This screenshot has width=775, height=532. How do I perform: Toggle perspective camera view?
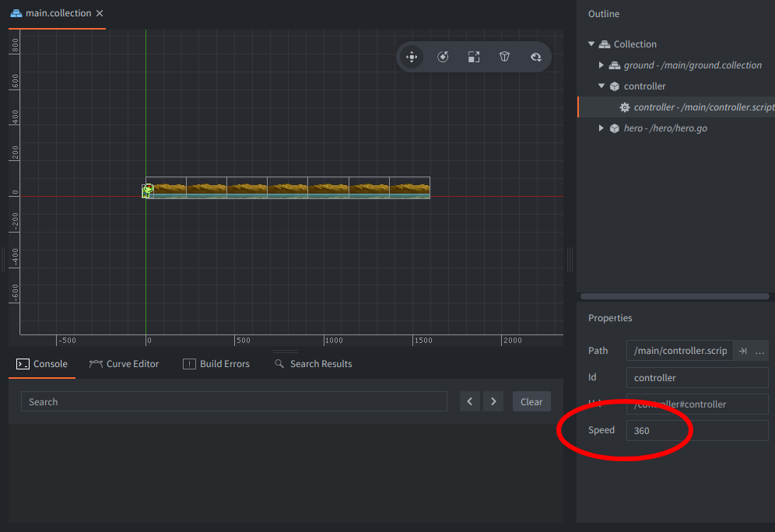click(x=505, y=57)
